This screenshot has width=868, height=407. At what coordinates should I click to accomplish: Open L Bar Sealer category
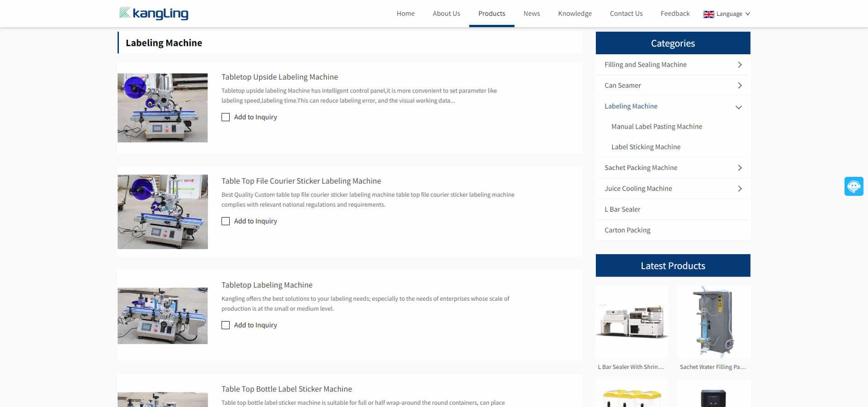[622, 209]
